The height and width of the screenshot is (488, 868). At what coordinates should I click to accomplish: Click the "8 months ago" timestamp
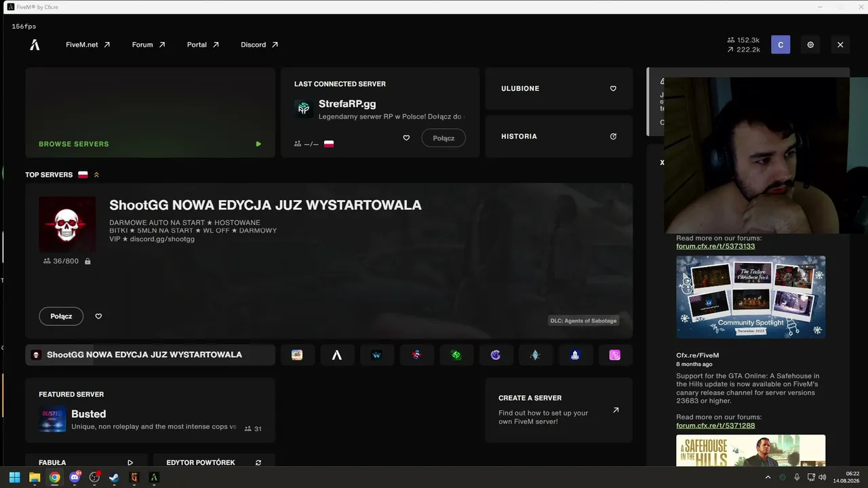coord(694,364)
